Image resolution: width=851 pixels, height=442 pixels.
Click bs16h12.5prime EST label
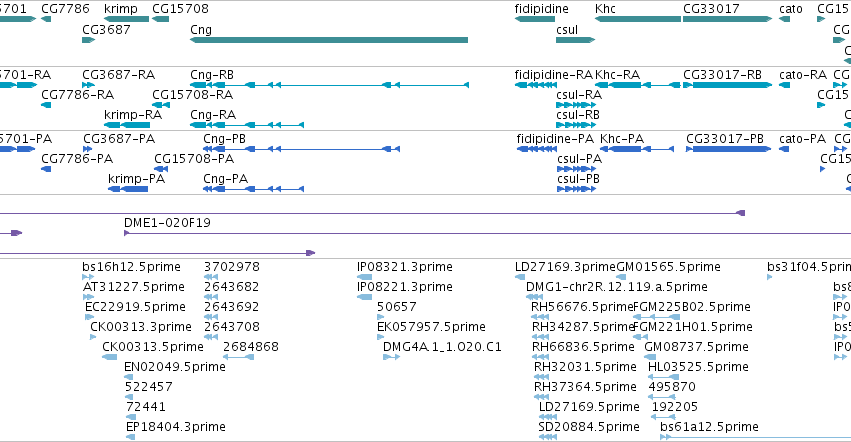(x=131, y=267)
